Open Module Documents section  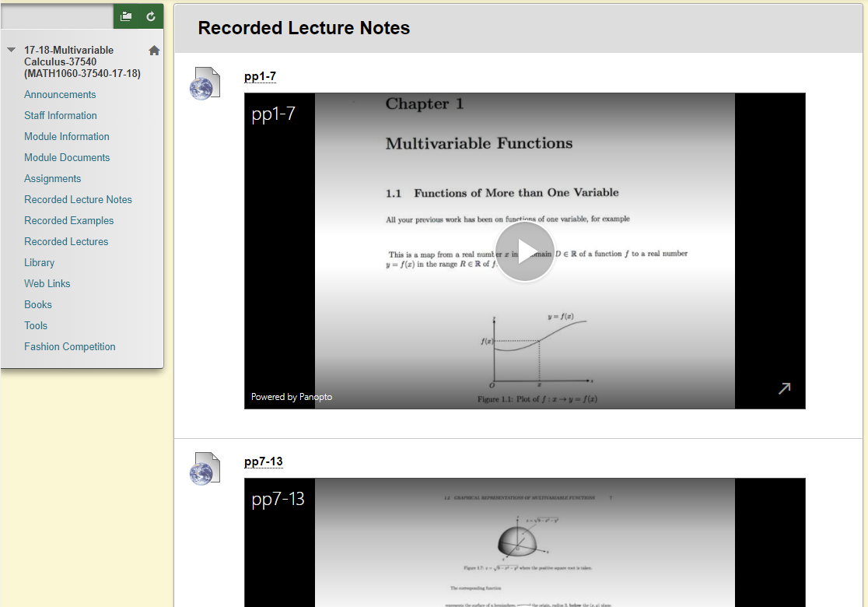(67, 158)
